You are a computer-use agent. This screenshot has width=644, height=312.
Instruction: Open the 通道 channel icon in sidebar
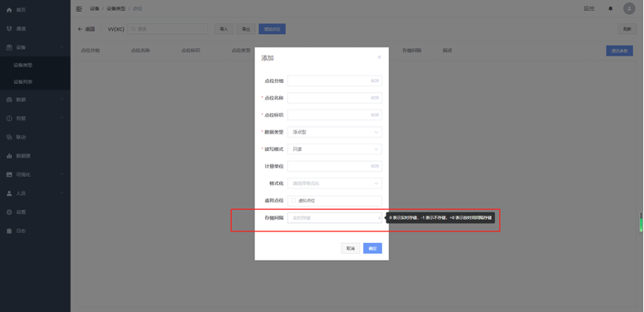pos(9,29)
